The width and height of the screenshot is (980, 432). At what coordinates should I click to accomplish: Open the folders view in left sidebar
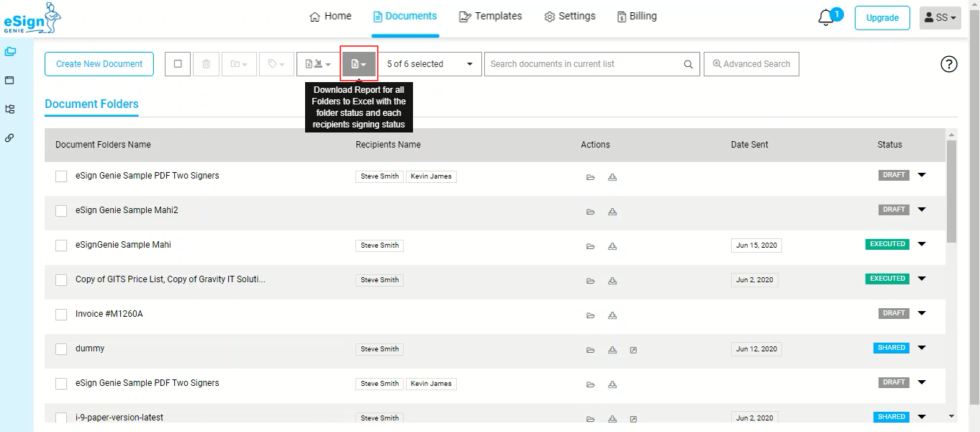(x=10, y=52)
